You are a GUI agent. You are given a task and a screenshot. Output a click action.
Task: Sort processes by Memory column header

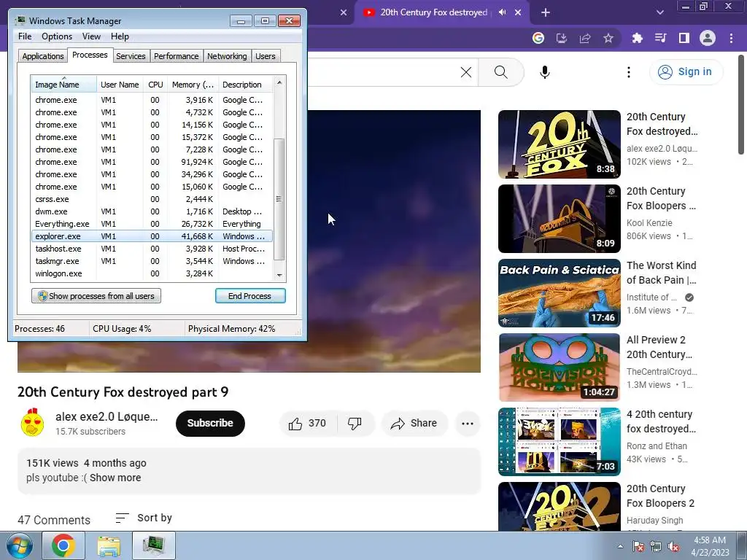pyautogui.click(x=193, y=85)
